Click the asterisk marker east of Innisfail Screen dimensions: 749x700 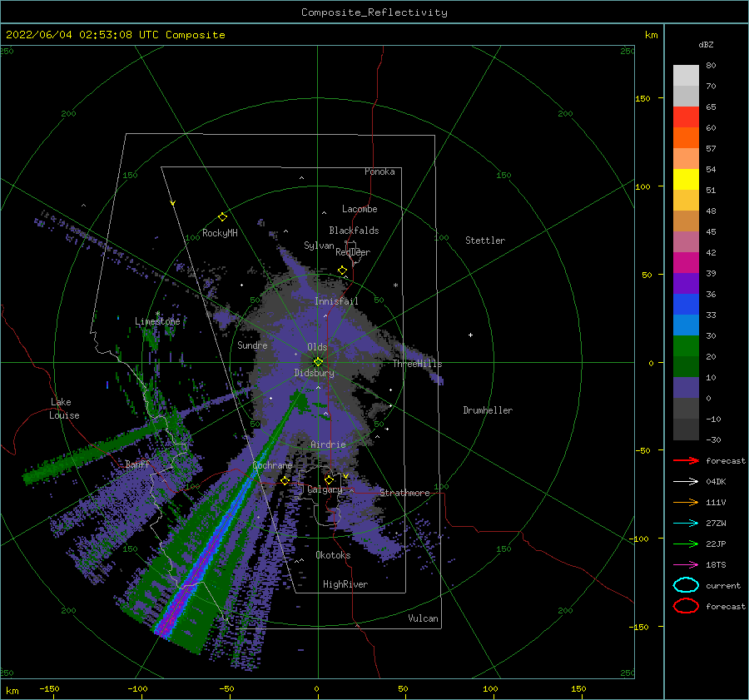(x=395, y=285)
